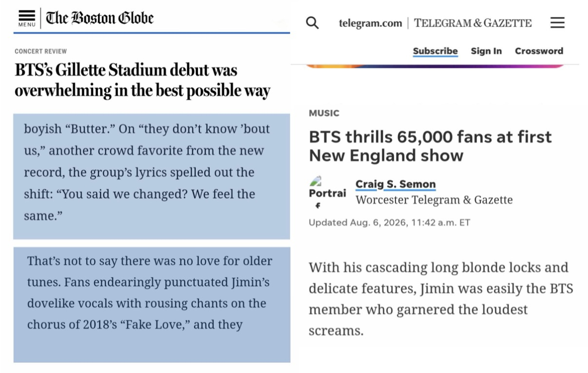Open the Telegram & Gazette hamburger menu

[557, 23]
